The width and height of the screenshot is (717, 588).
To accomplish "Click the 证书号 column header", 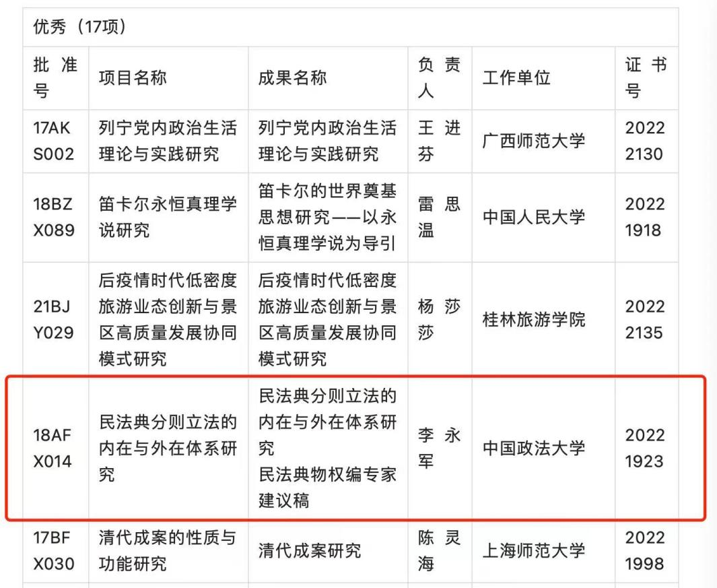I will [646, 77].
